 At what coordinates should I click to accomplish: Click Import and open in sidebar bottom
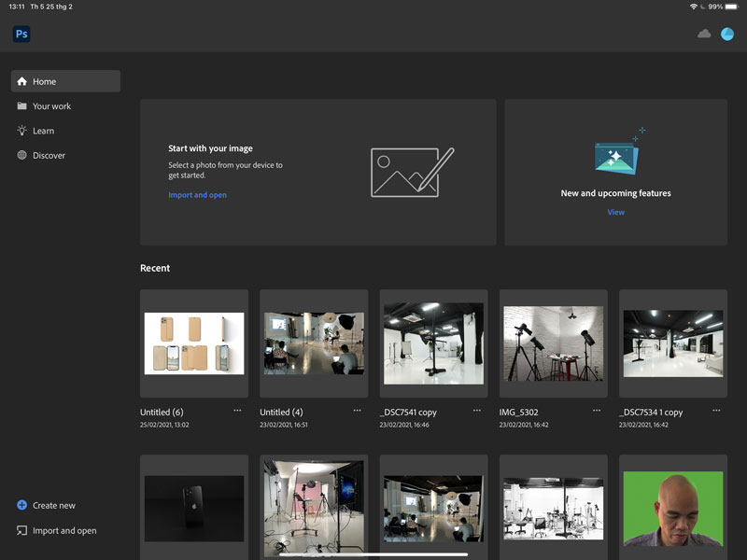click(x=63, y=531)
